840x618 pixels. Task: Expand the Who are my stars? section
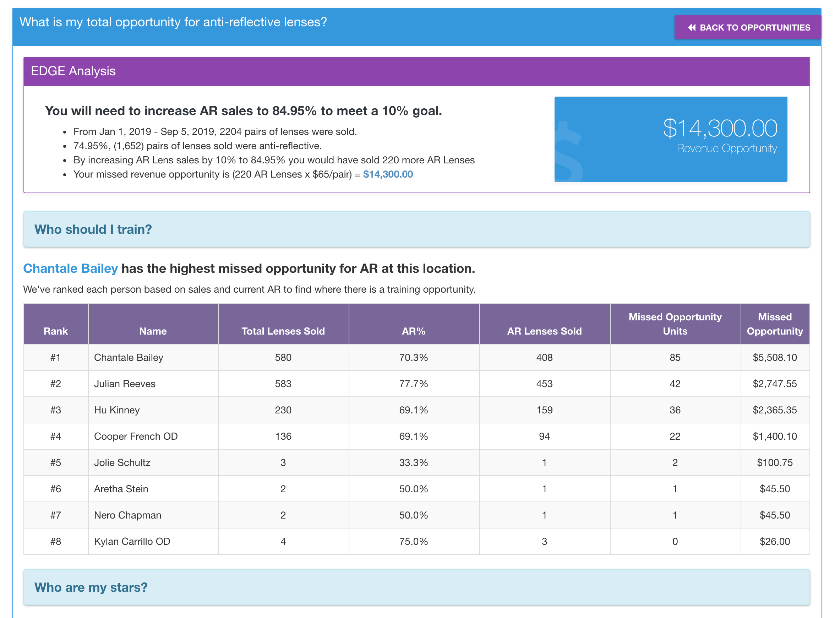[x=416, y=587]
